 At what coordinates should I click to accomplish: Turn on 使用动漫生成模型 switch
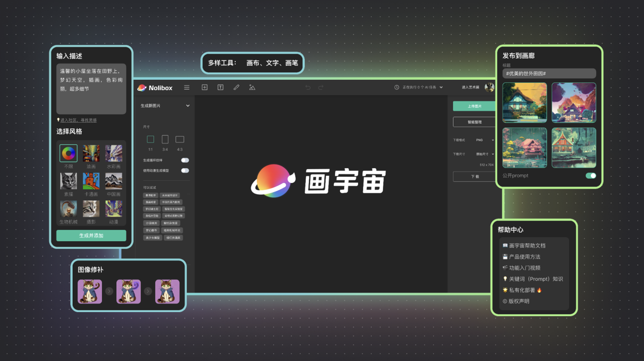pos(185,170)
